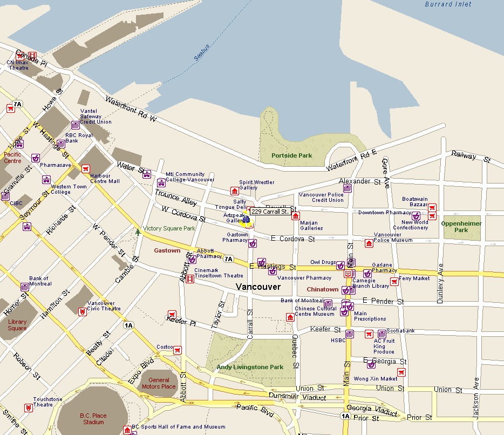The image size is (504, 435).
Task: Select the pharmacy icon on E Georgia St label
Action: point(371,365)
